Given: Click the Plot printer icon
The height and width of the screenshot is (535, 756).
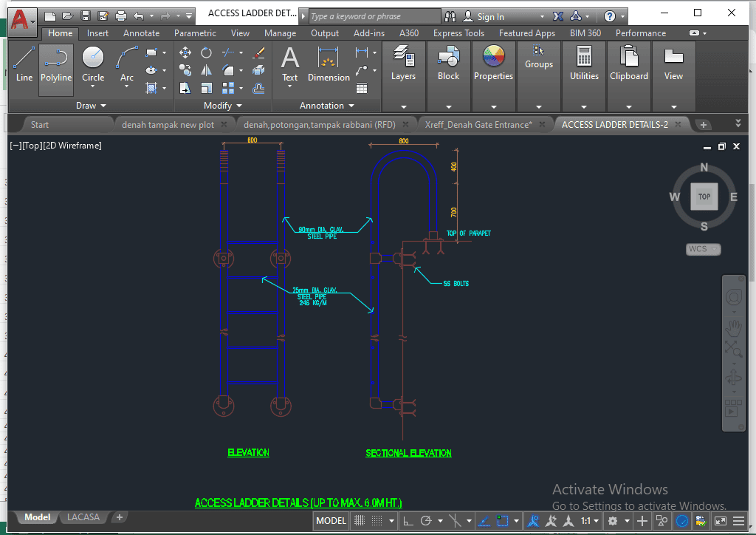Looking at the screenshot, I should (x=121, y=16).
